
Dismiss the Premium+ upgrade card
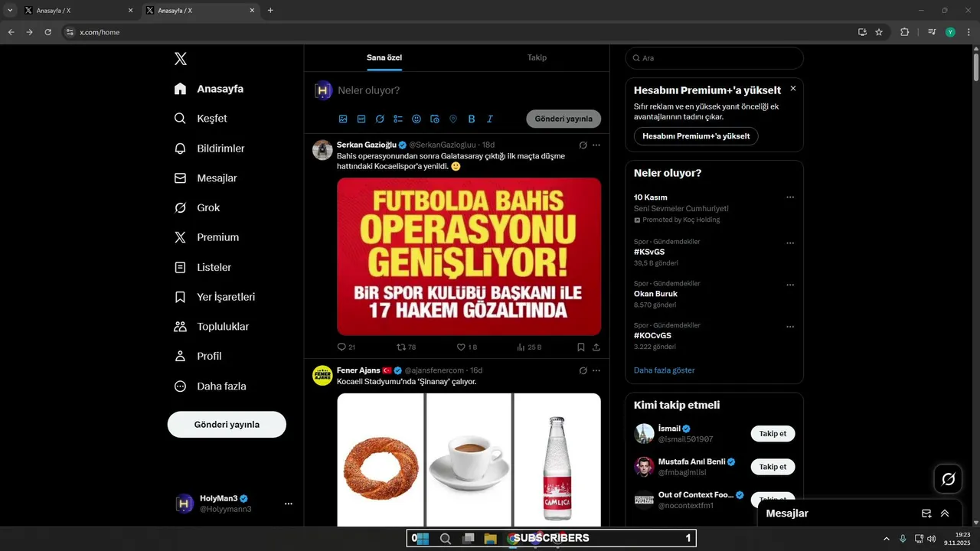[x=793, y=89]
